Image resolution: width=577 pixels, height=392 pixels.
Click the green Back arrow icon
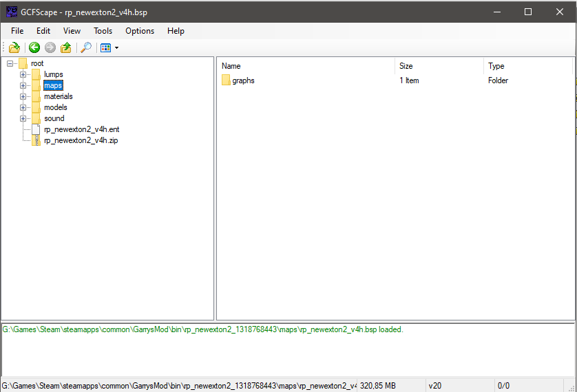[34, 47]
